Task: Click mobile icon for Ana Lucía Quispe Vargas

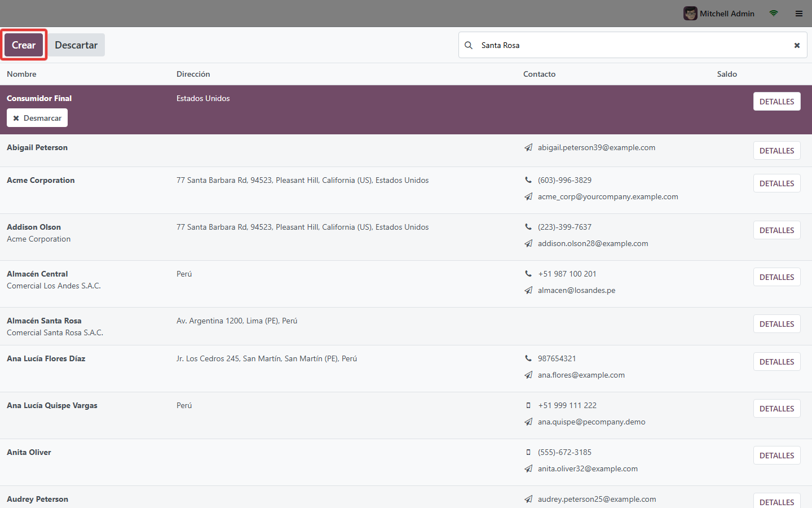Action: pos(528,405)
